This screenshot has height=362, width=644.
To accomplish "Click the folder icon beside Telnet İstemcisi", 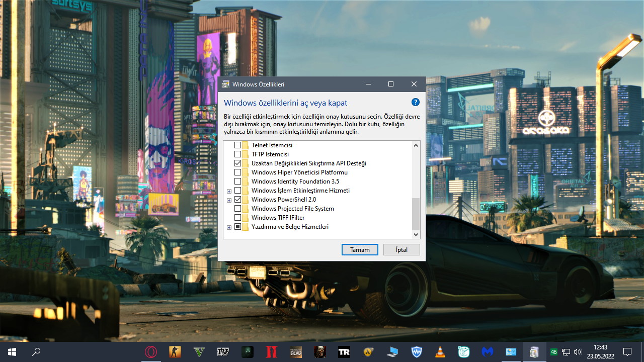I will pyautogui.click(x=246, y=145).
